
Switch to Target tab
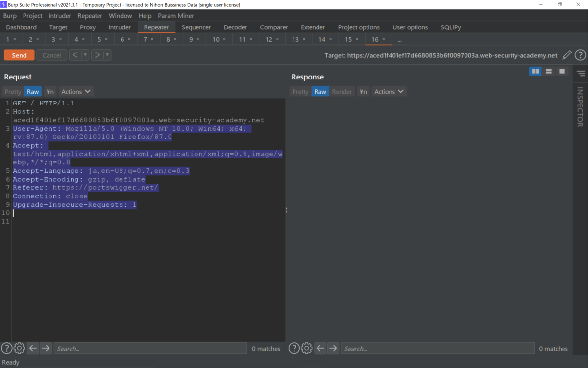(58, 27)
